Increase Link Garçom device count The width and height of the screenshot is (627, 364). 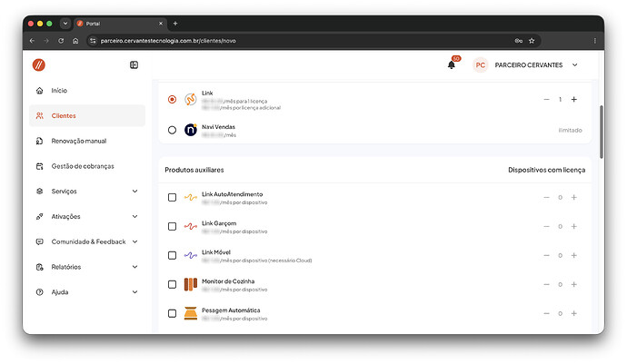(x=573, y=226)
